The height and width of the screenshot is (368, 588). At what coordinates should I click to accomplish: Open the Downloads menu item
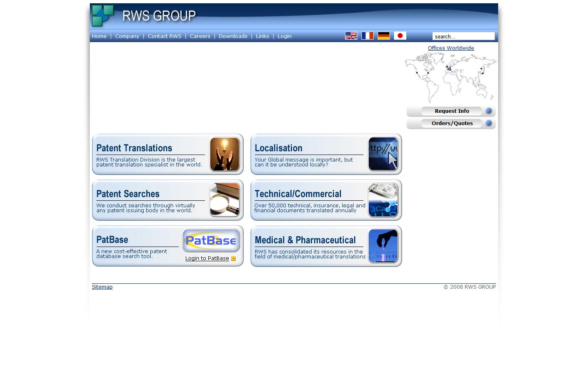233,36
